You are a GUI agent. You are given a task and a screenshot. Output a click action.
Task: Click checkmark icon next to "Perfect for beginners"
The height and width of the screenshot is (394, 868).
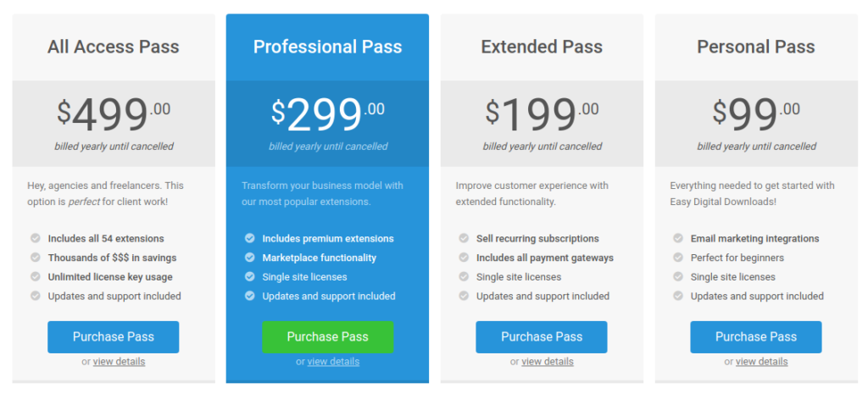tap(678, 258)
